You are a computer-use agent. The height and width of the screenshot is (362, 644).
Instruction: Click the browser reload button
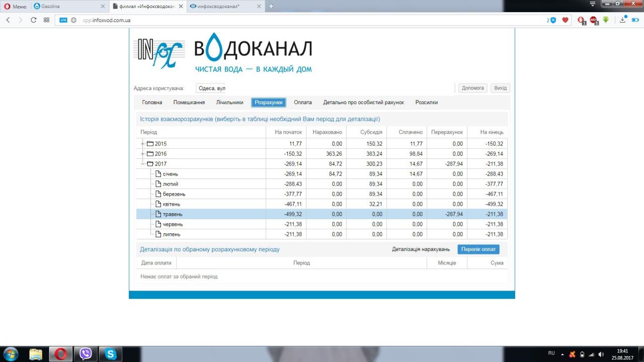pos(34,20)
